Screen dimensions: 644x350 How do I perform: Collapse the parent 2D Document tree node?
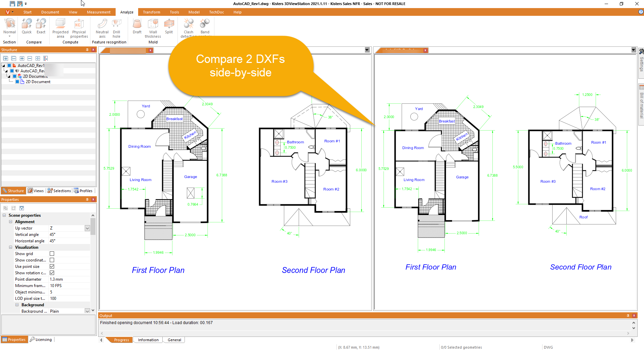click(x=9, y=76)
